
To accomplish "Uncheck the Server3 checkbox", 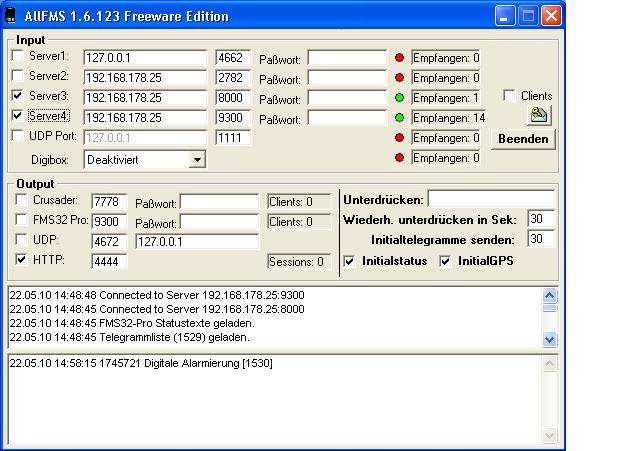I will [x=17, y=95].
